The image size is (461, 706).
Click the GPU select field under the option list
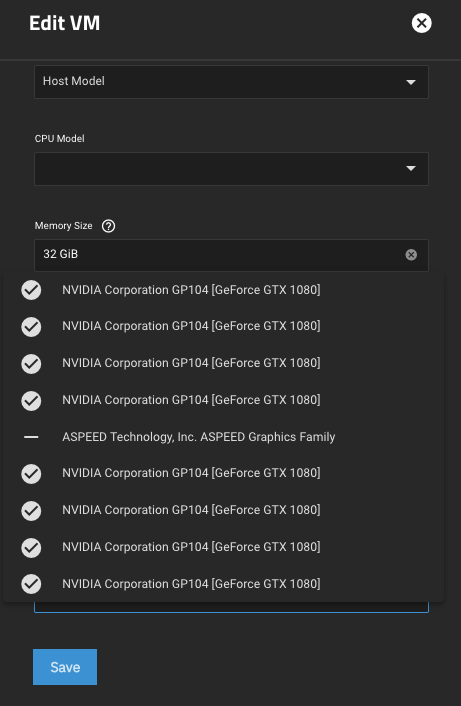[231, 607]
